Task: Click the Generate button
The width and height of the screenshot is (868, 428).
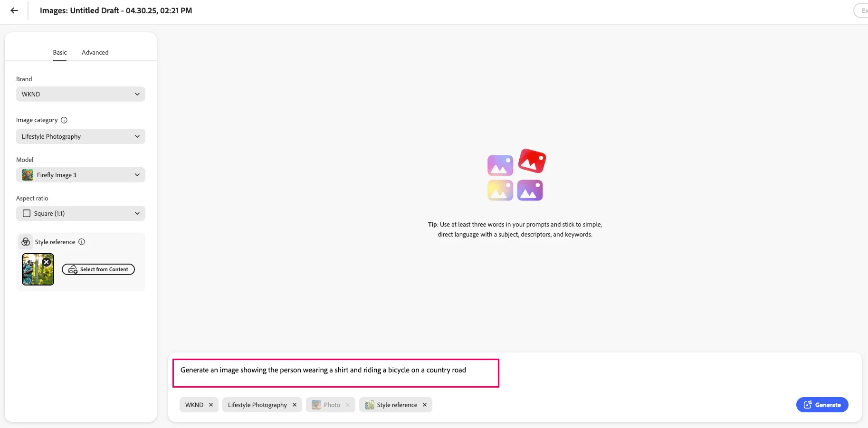Action: point(822,405)
